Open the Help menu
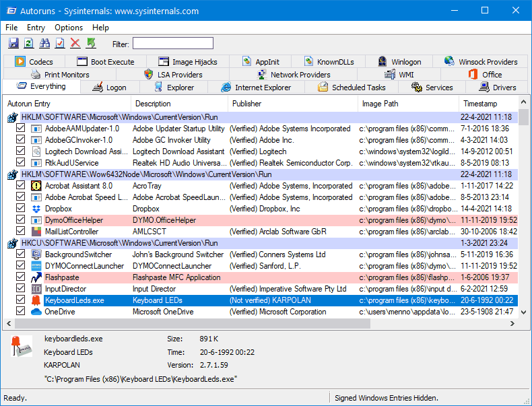The width and height of the screenshot is (532, 406). coord(100,28)
